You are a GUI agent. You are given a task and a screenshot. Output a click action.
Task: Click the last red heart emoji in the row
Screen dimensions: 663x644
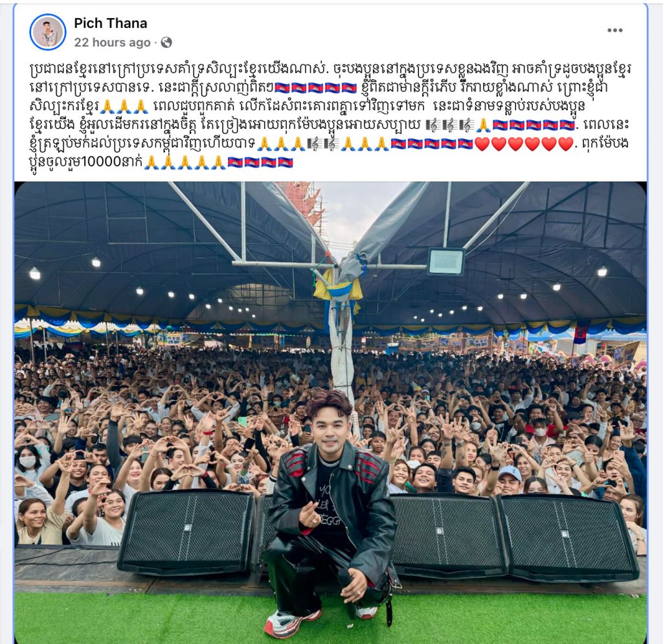click(565, 144)
